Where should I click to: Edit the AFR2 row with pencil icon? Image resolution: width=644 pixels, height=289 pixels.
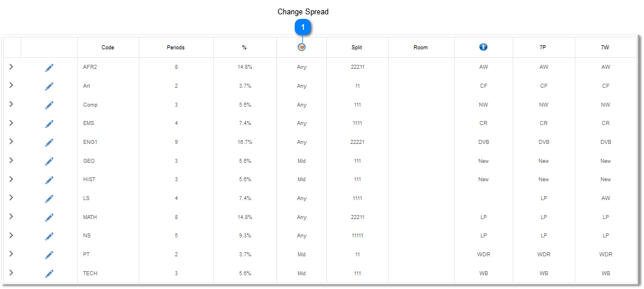[49, 67]
